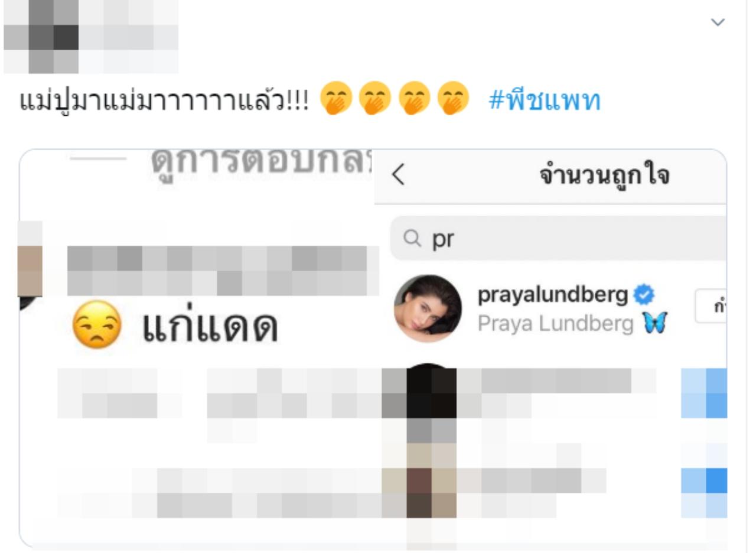Screen dimensions: 756x553
Task: Click the blurred blue button below follow button
Action: (704, 392)
